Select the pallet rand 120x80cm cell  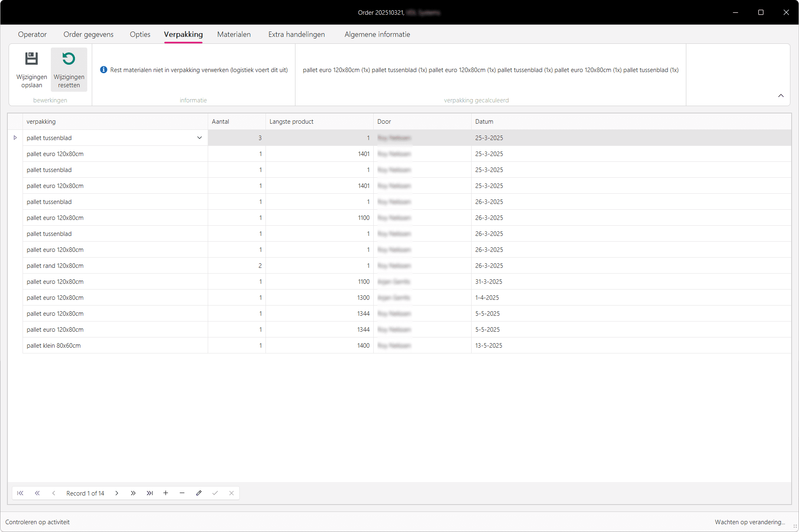tap(55, 266)
